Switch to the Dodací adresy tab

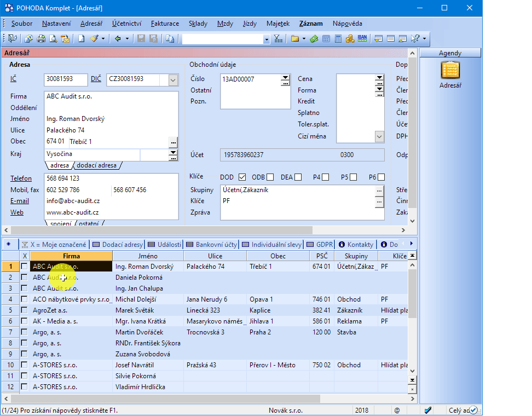(x=117, y=244)
